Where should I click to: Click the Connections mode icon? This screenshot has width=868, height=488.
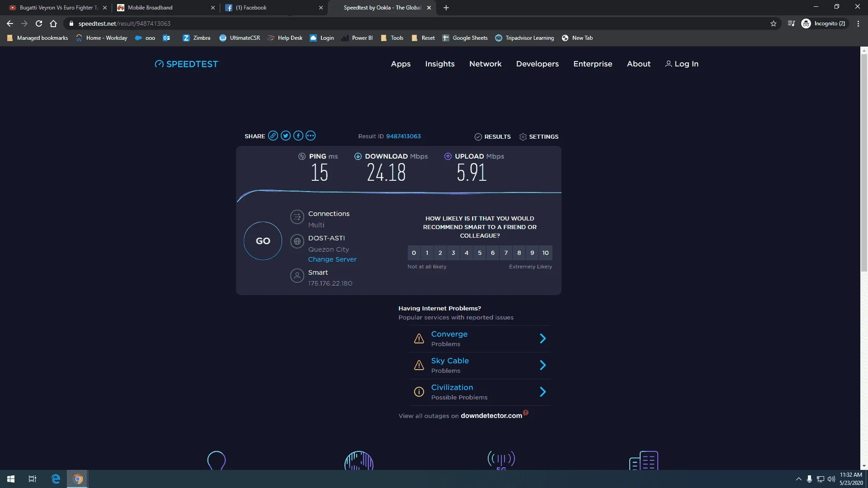click(297, 217)
